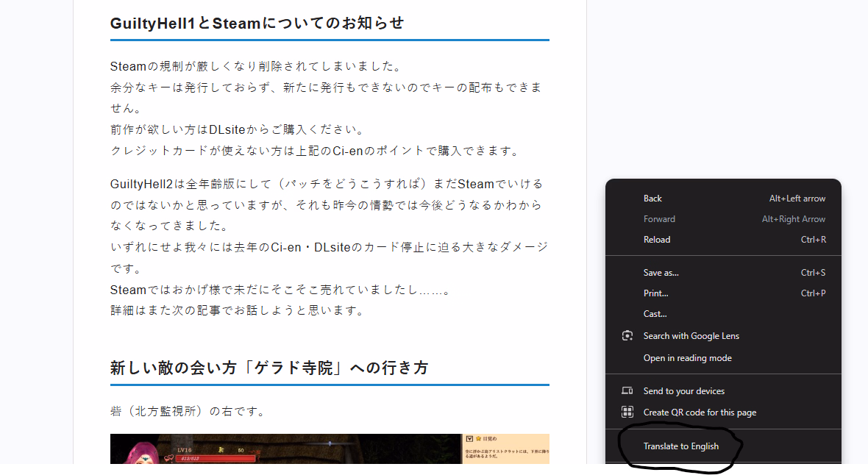Screen dimensions: 868x475
Task: Click the red HP bar in game screenshot
Action: click(x=213, y=458)
